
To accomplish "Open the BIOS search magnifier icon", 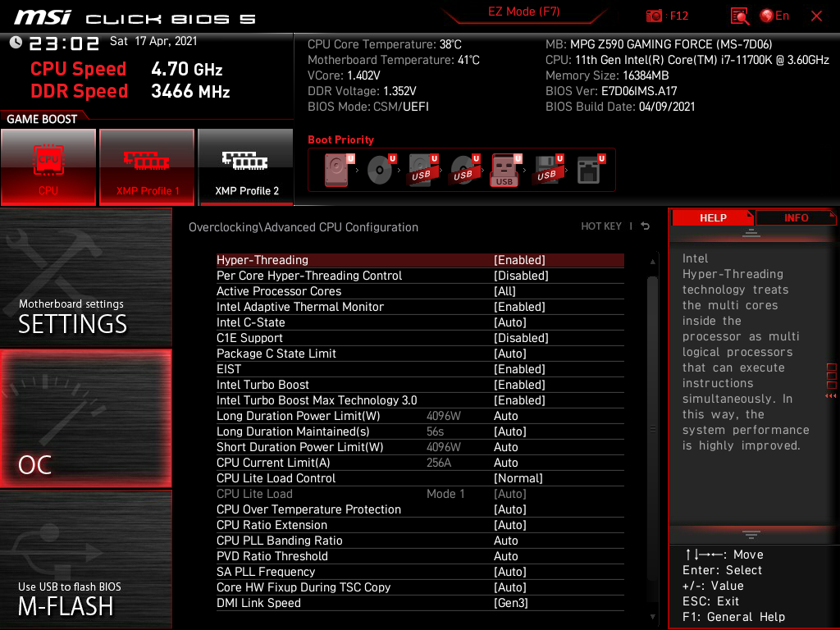I will [x=739, y=16].
